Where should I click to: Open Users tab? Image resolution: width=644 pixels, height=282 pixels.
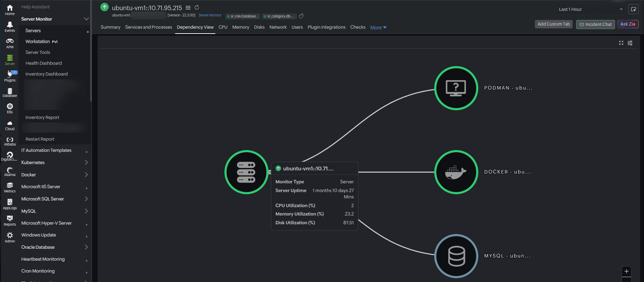297,27
